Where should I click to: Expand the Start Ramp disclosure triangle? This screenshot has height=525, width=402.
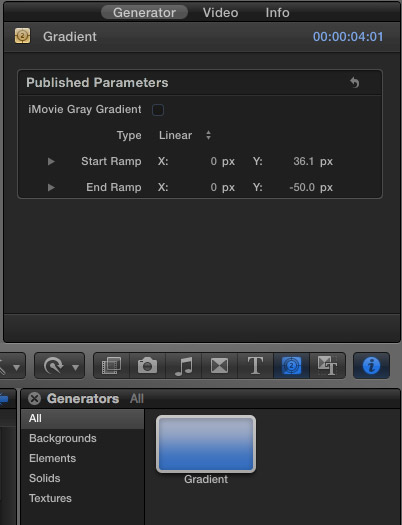[x=51, y=161]
